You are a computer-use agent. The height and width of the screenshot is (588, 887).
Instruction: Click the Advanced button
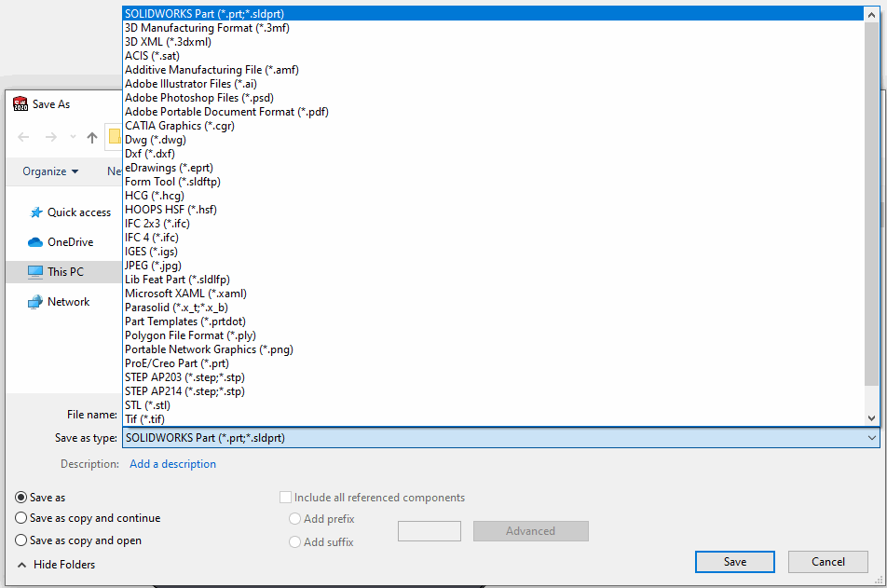pyautogui.click(x=531, y=531)
